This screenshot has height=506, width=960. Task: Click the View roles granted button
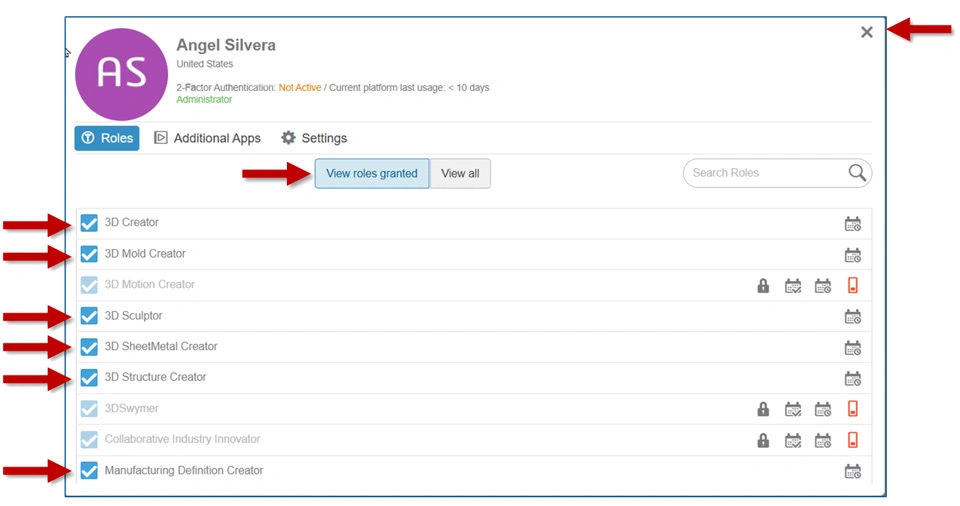(372, 173)
